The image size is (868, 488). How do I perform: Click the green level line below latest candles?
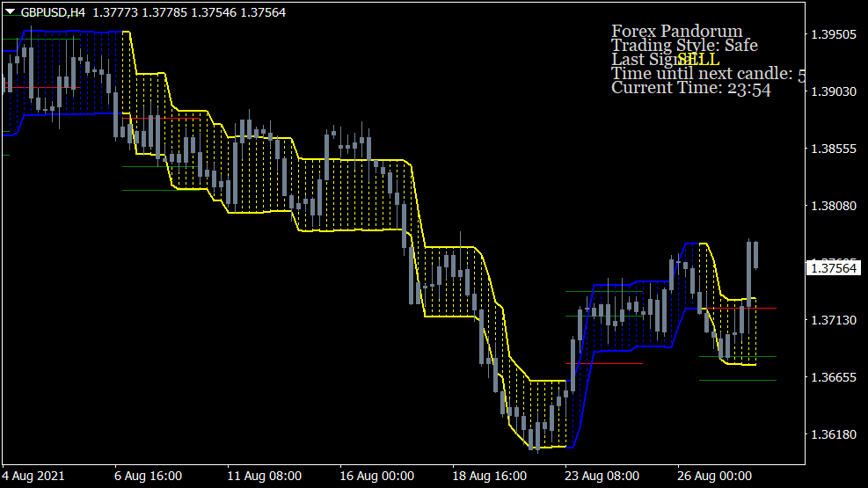(737, 381)
